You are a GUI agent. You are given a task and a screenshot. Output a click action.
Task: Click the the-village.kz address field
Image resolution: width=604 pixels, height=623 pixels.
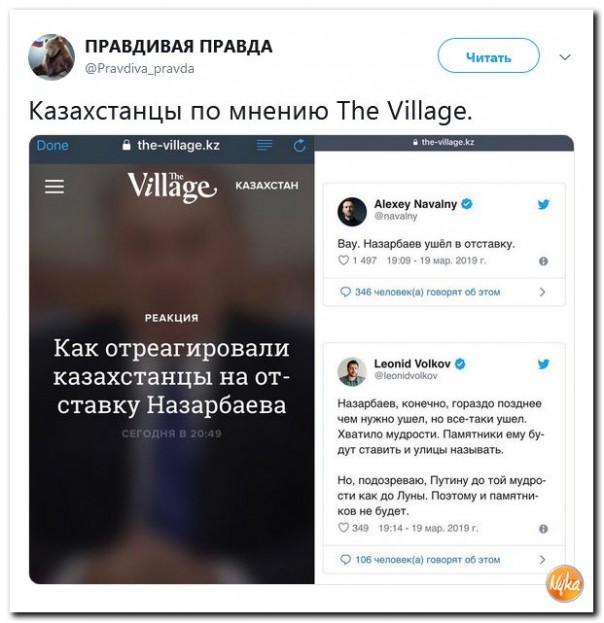[x=171, y=145]
